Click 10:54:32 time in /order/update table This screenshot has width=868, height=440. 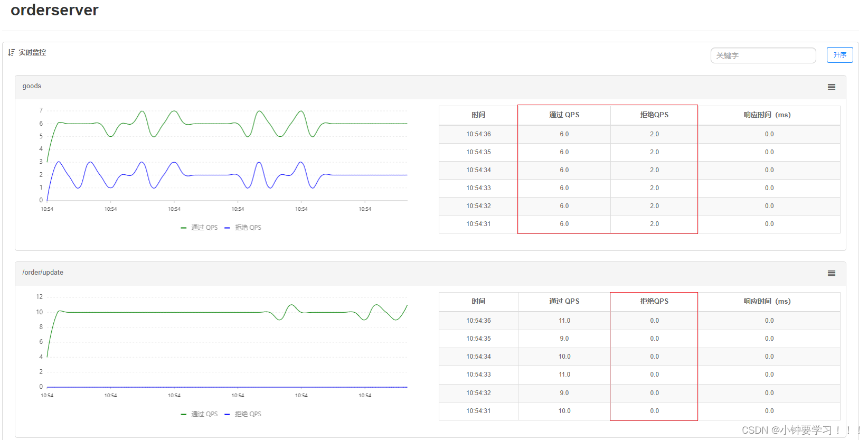click(x=478, y=393)
